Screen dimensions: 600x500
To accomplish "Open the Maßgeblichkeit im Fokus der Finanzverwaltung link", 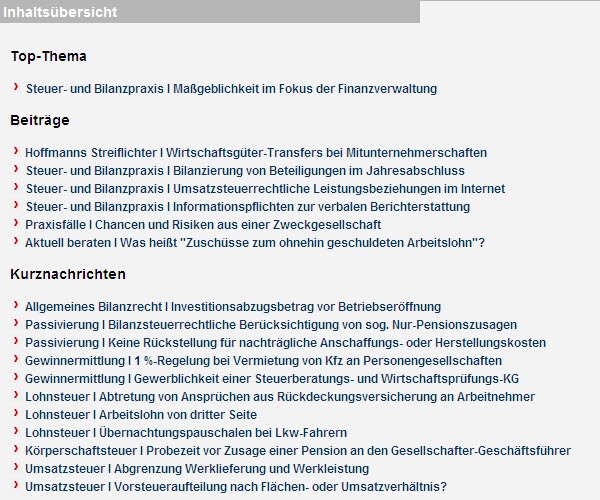I will tap(231, 89).
